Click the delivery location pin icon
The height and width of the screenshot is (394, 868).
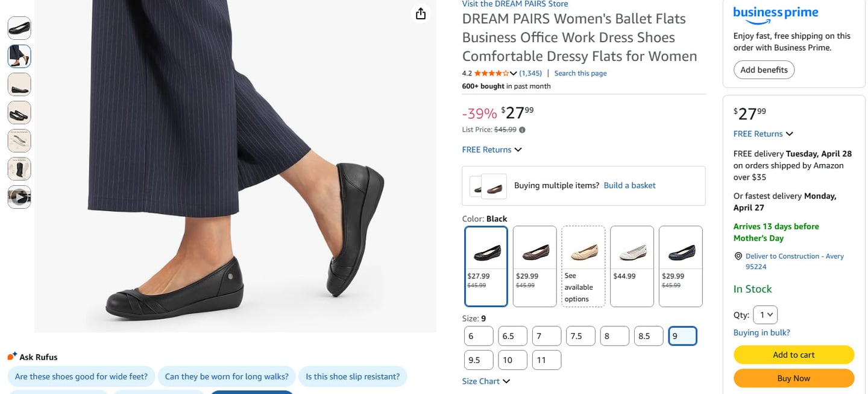coord(738,256)
